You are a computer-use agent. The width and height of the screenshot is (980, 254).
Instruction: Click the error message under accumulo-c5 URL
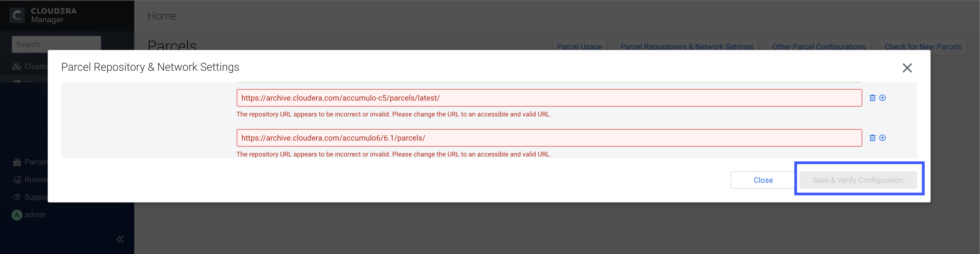[394, 114]
